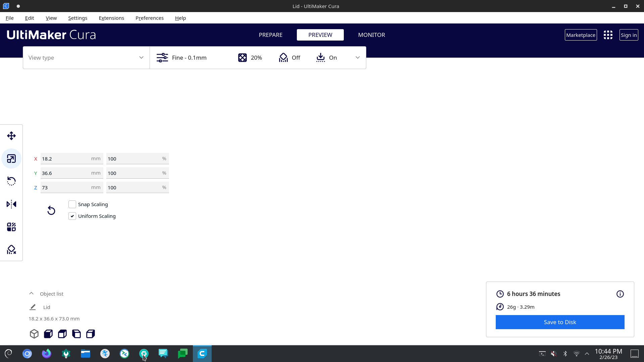Viewport: 644px width, 362px height.
Task: Enable Snap Scaling
Action: (x=72, y=204)
